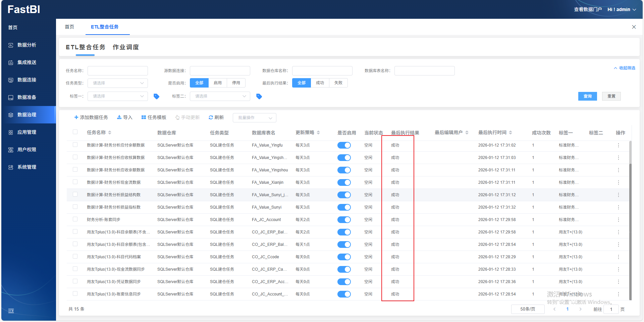Click the 导入 import icon
This screenshot has height=322, width=644.
coord(119,117)
